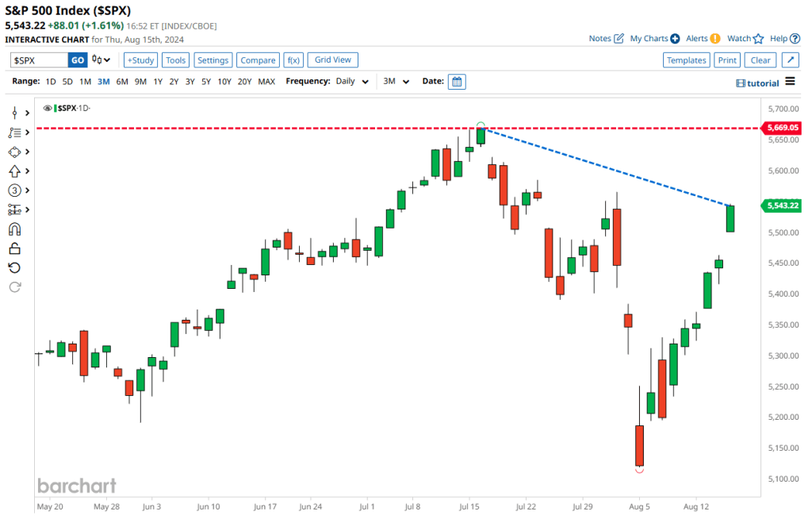Screen dimensions: 812x519
Task: Open the date calendar picker icon
Action: tap(457, 81)
